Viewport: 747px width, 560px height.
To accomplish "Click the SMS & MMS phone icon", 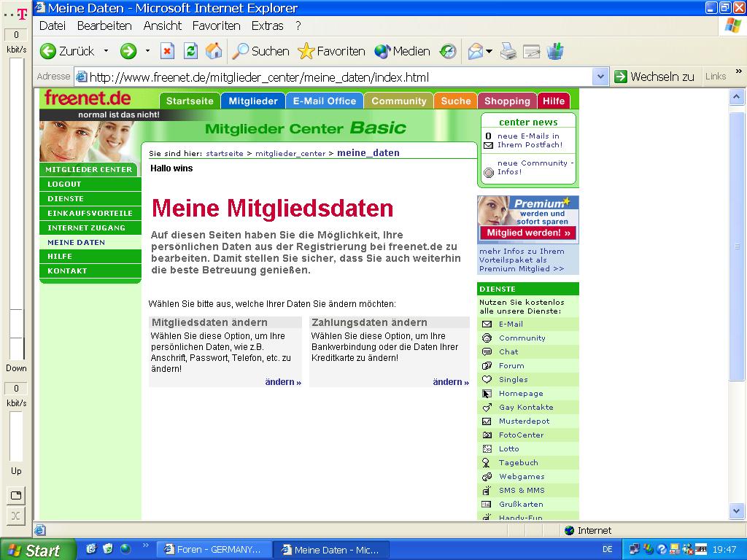I will tap(487, 490).
